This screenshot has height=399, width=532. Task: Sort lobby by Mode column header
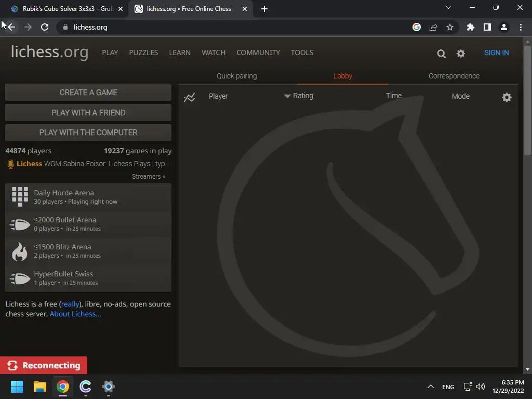click(x=460, y=96)
